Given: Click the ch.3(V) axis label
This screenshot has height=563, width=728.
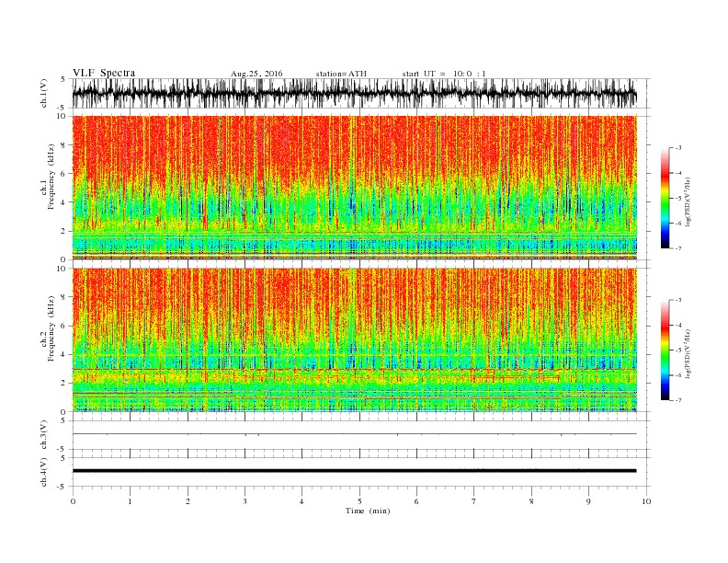Looking at the screenshot, I should tap(44, 435).
